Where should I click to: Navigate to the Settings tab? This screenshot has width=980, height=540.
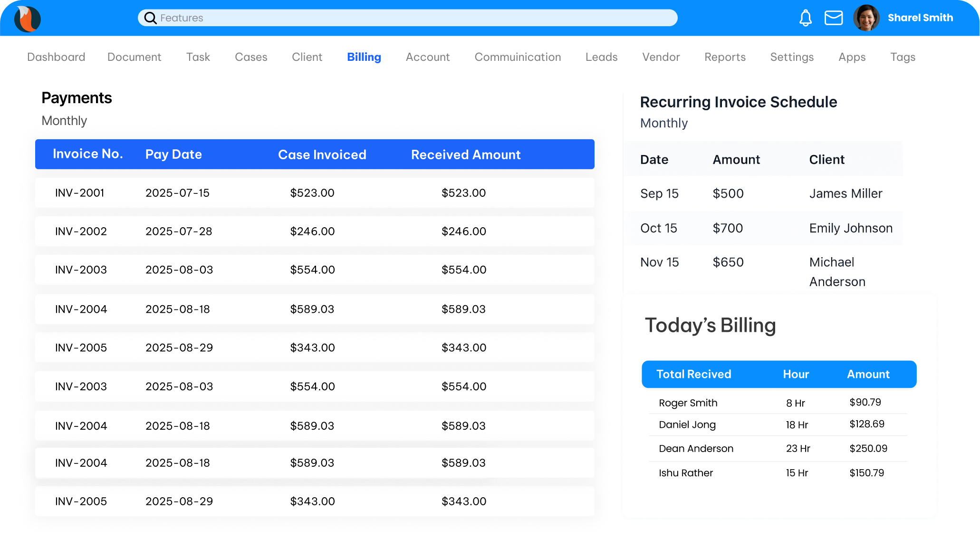click(792, 57)
